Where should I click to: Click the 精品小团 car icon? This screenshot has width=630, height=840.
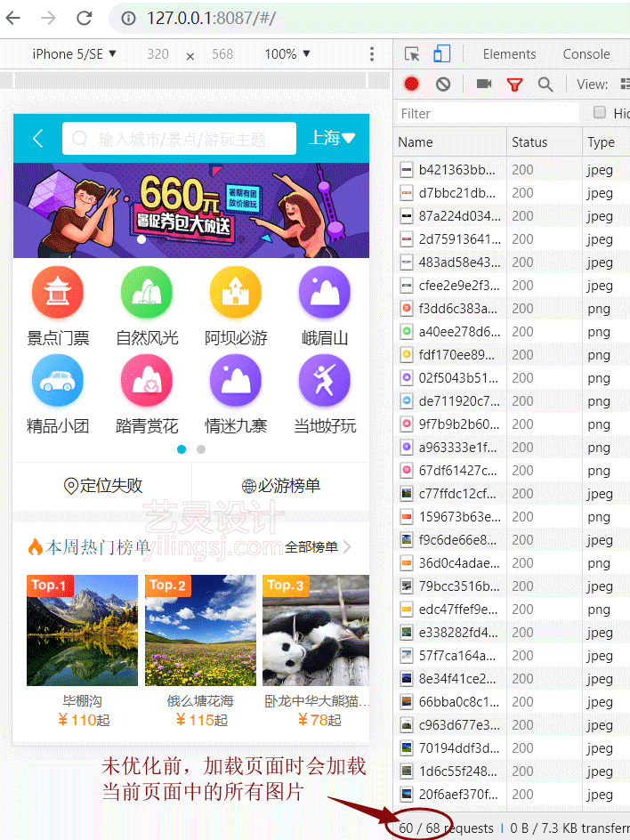point(58,380)
